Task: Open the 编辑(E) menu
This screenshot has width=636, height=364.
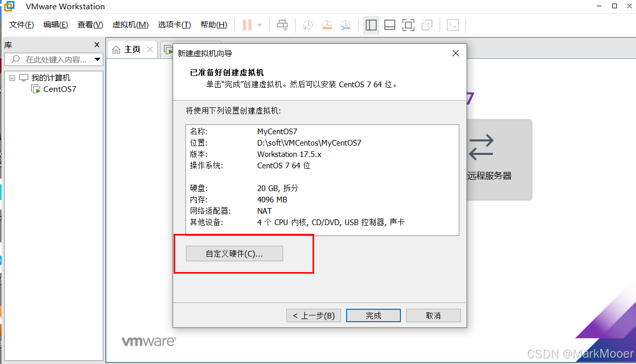Action: tap(55, 25)
